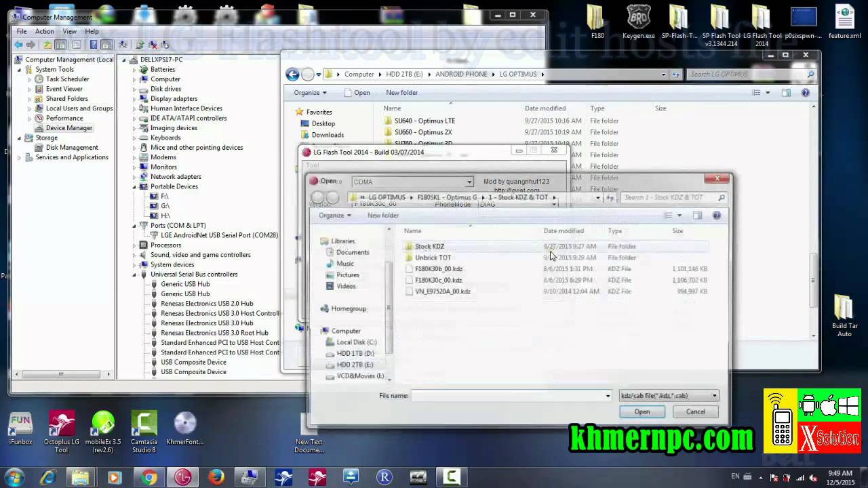The width and height of the screenshot is (868, 488).
Task: Select Task Scheduler in the console tree
Action: [x=67, y=79]
